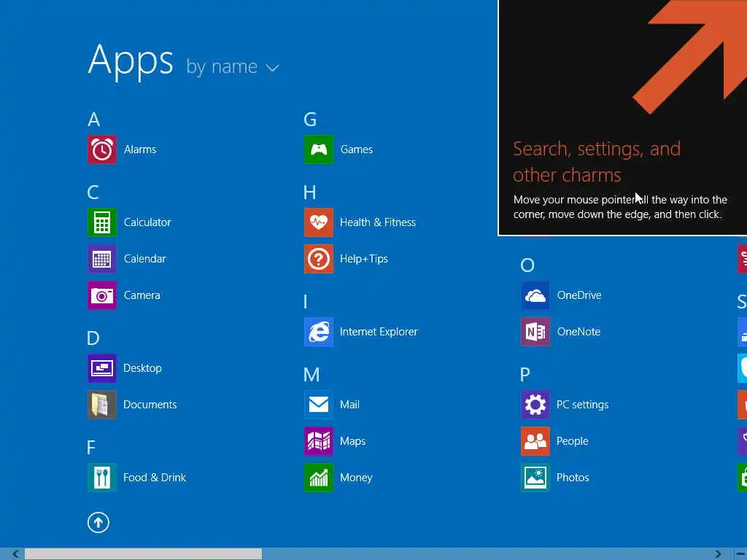Select the letter H group header

(x=309, y=192)
